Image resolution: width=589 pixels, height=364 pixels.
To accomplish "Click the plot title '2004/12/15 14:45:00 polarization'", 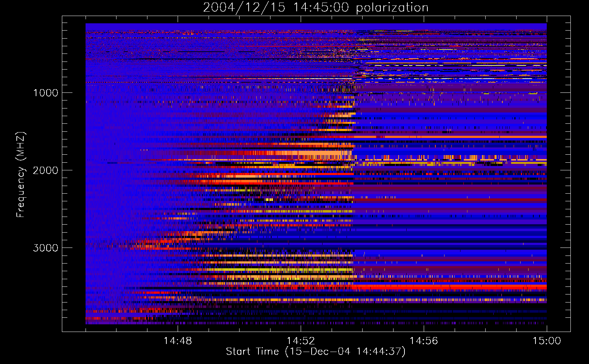I will tap(316, 7).
